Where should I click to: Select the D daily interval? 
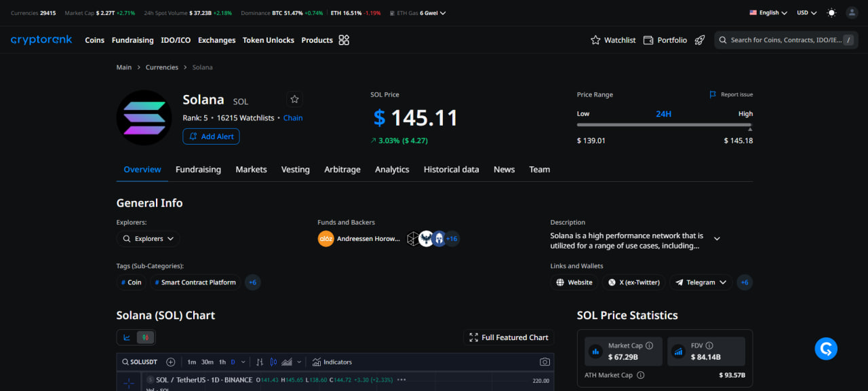(x=233, y=362)
